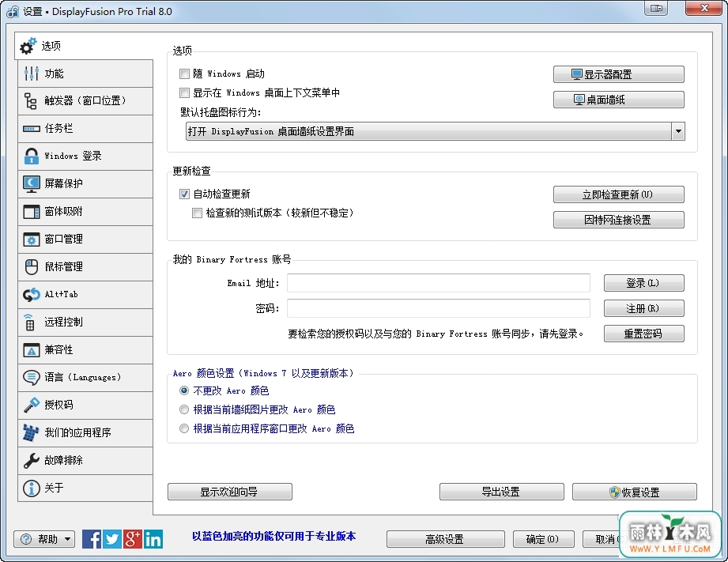Switch to the 任务栏 tab

[x=85, y=129]
